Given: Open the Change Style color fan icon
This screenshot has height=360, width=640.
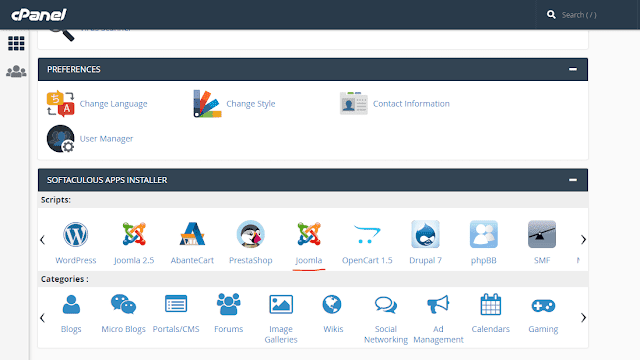Looking at the screenshot, I should [x=207, y=104].
